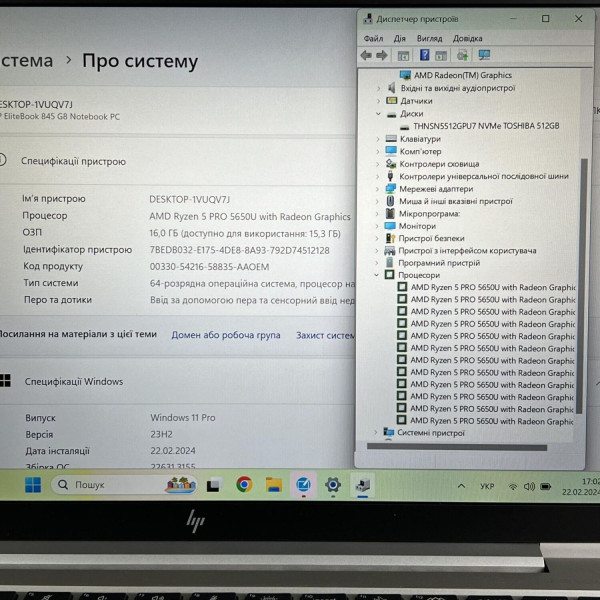
Task: Click the Мікропрограма category icon
Action: point(390,213)
